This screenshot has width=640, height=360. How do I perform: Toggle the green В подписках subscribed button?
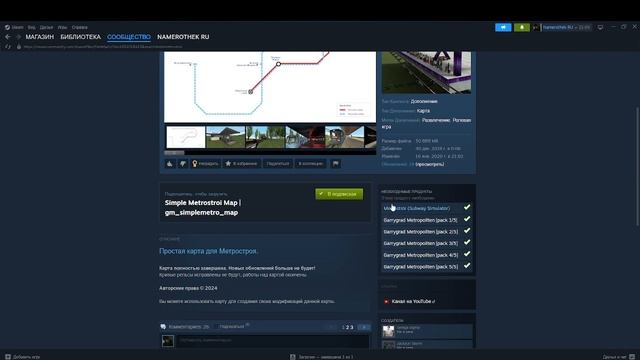(x=339, y=194)
